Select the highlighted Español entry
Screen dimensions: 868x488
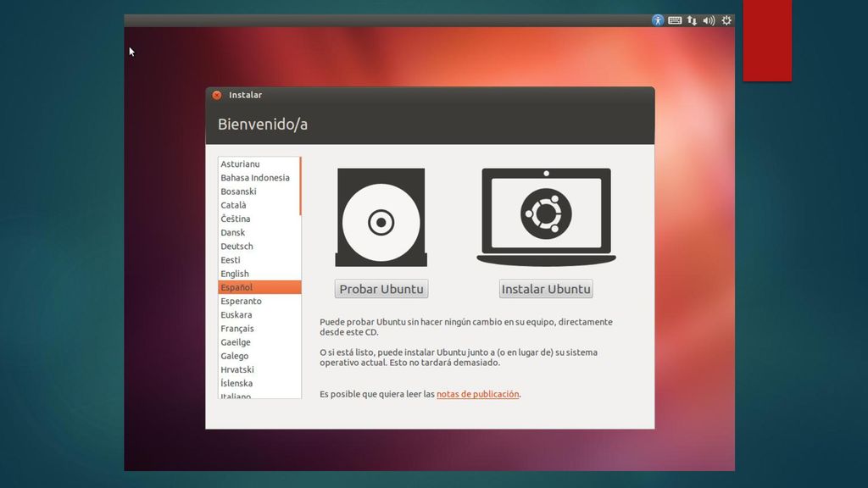pos(259,287)
